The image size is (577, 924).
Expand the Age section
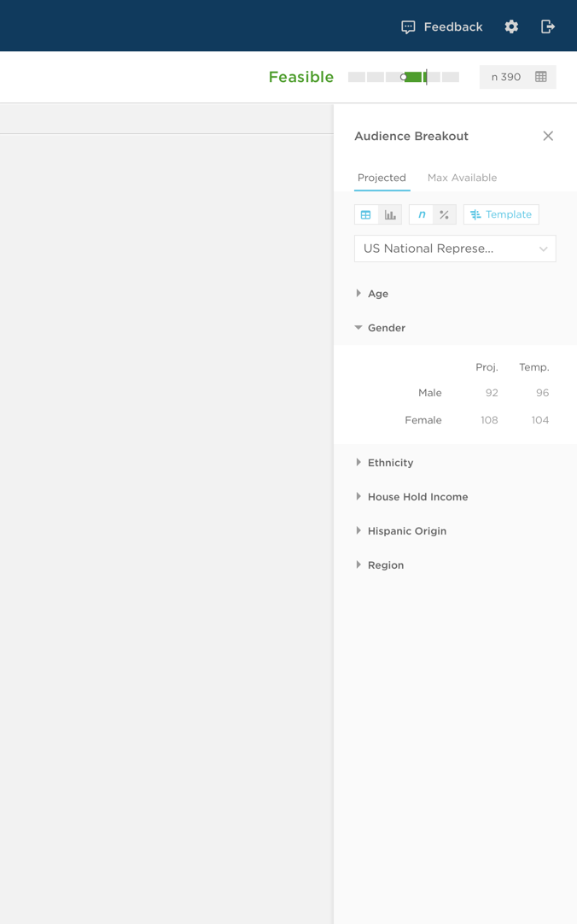point(377,294)
